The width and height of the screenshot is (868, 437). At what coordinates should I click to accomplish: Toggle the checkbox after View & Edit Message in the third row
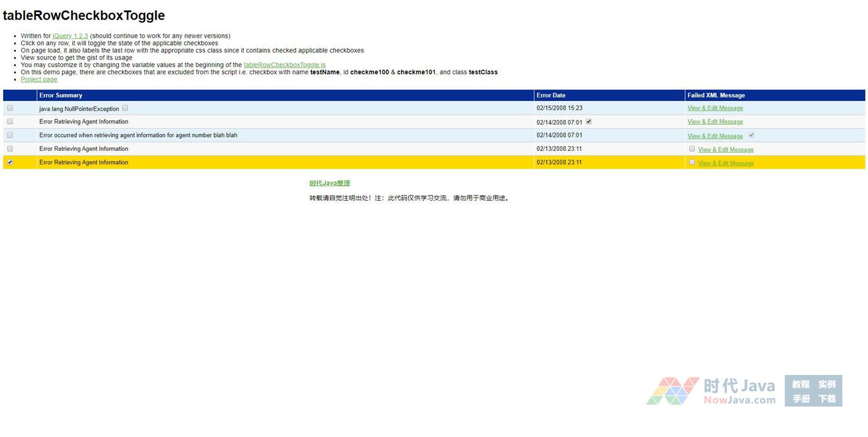click(x=751, y=135)
